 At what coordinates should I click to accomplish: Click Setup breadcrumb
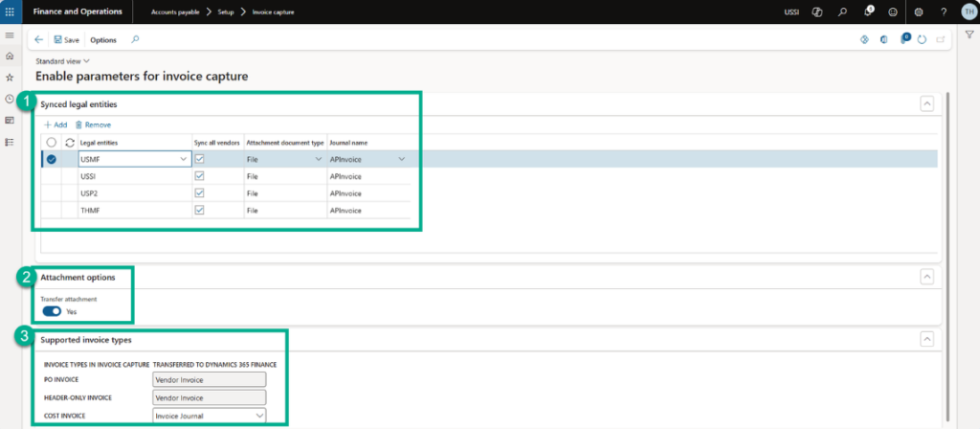(226, 11)
